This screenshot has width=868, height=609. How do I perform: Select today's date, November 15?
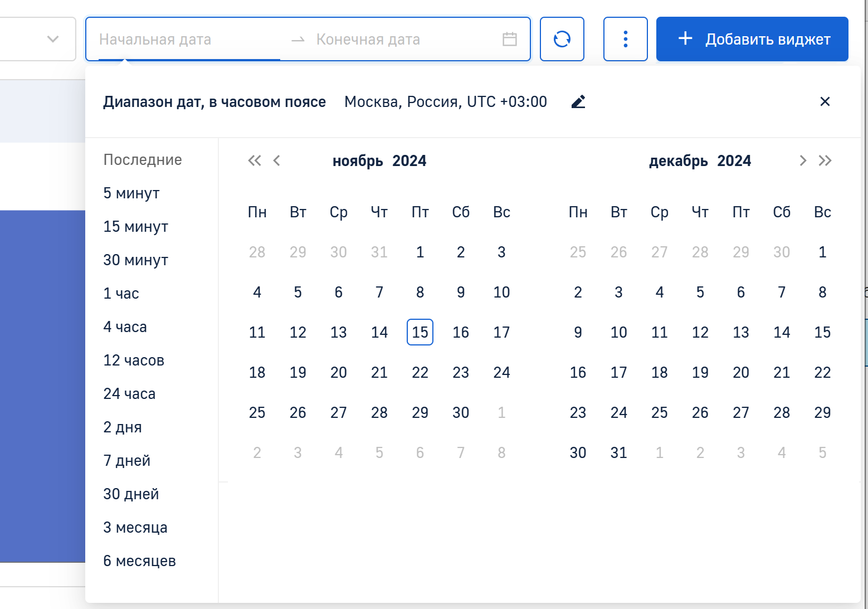coord(420,333)
